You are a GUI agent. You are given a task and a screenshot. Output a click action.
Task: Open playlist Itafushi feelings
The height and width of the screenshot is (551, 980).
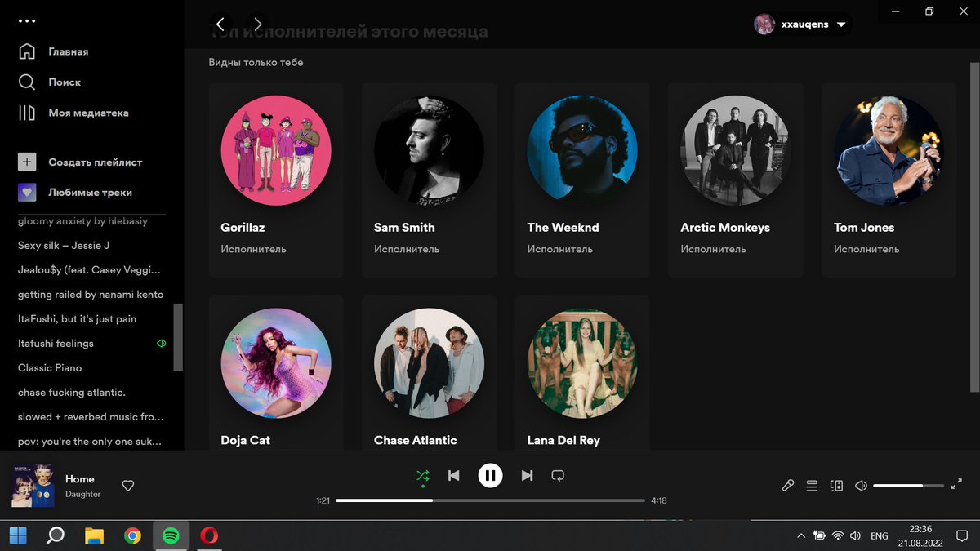pyautogui.click(x=56, y=344)
